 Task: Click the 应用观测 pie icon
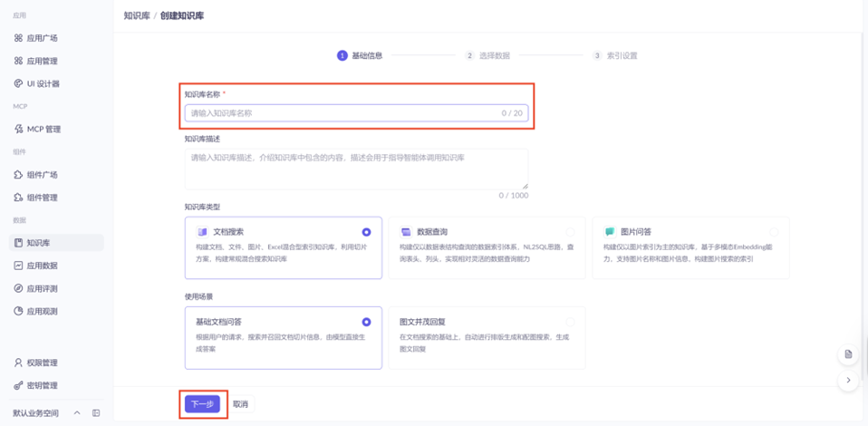[18, 311]
